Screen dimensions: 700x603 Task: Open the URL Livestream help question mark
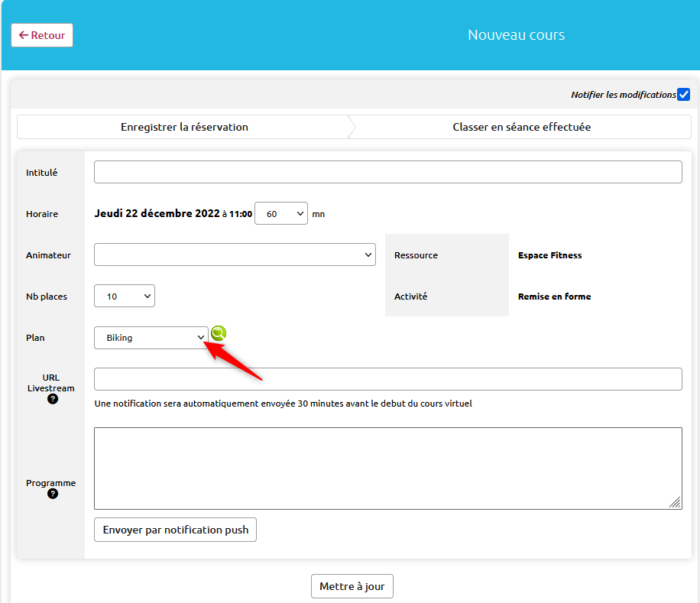point(53,399)
